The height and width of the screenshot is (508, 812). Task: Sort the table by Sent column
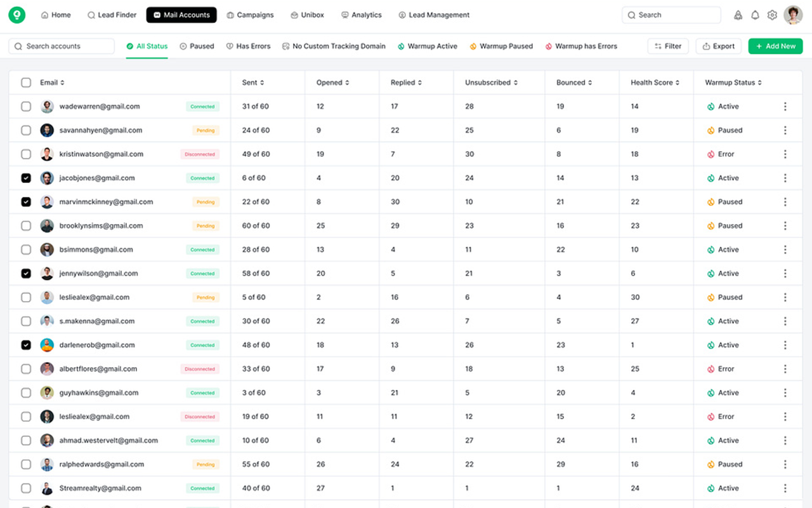(x=252, y=83)
